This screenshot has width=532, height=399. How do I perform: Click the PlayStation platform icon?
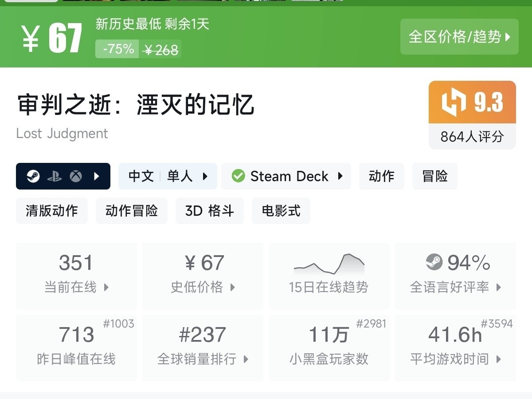(55, 177)
